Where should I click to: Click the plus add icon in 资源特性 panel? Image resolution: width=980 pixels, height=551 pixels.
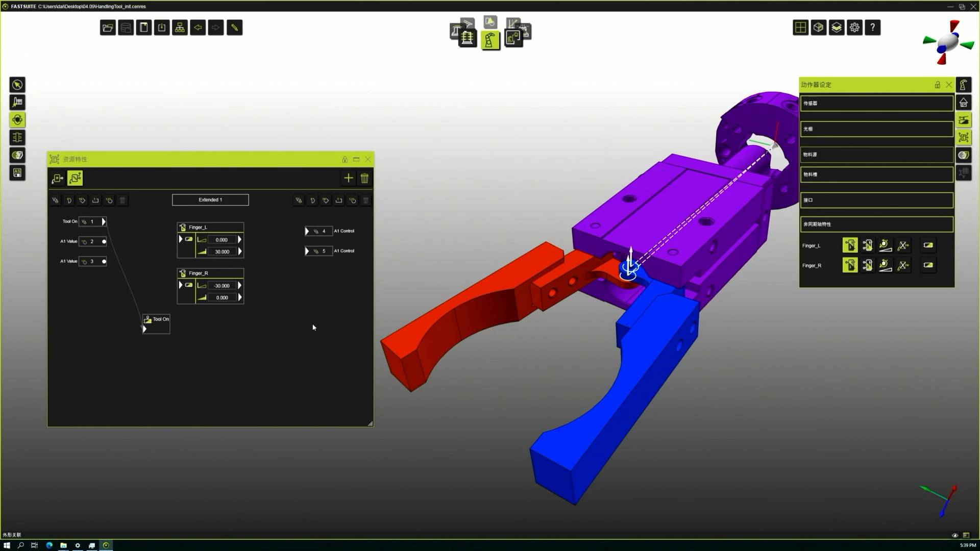click(348, 178)
